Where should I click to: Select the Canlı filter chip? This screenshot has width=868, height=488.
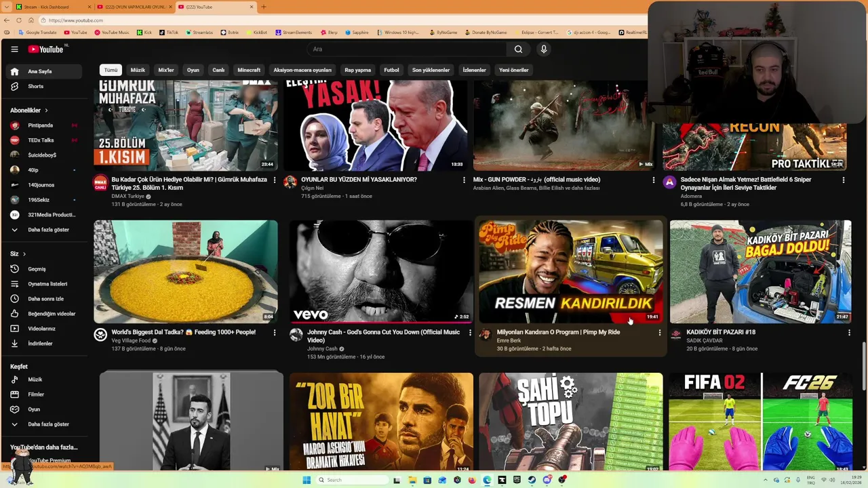218,70
